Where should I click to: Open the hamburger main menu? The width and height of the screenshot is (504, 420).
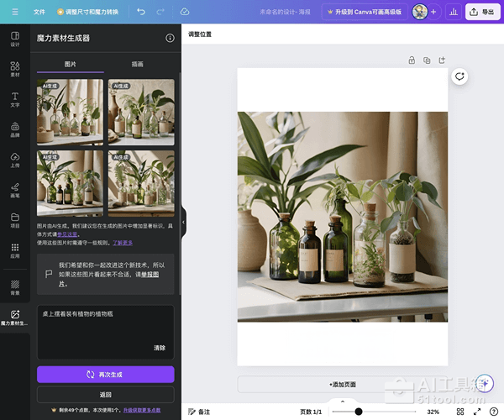coord(14,12)
